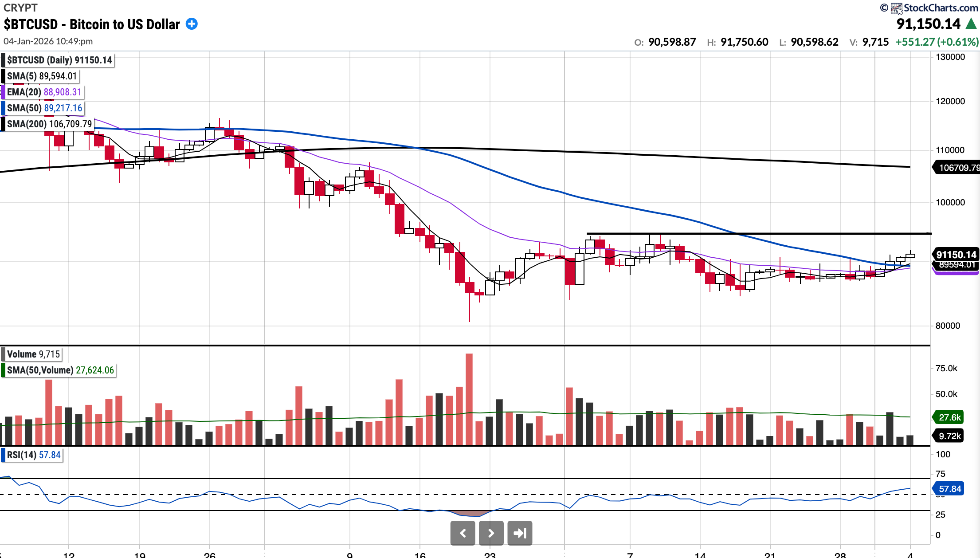Jump to latest with skip-to-end button
The height and width of the screenshot is (558, 980).
[x=519, y=533]
